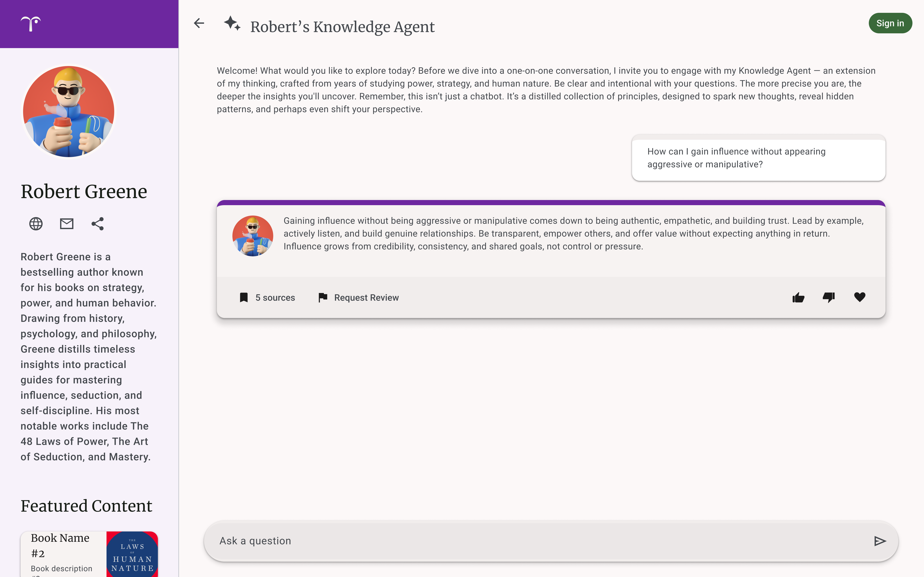
Task: Click Robert Greene's large profile avatar
Action: tap(69, 111)
